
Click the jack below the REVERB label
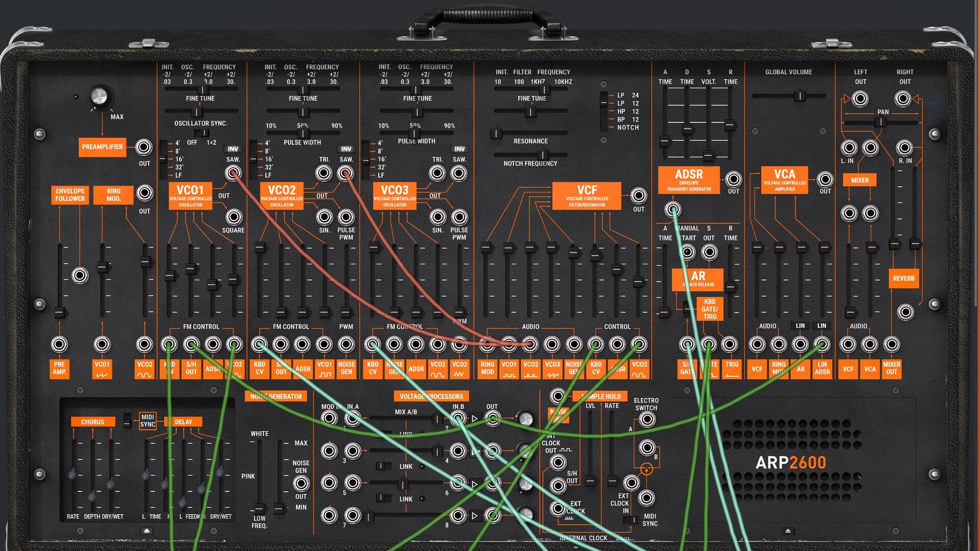905,312
